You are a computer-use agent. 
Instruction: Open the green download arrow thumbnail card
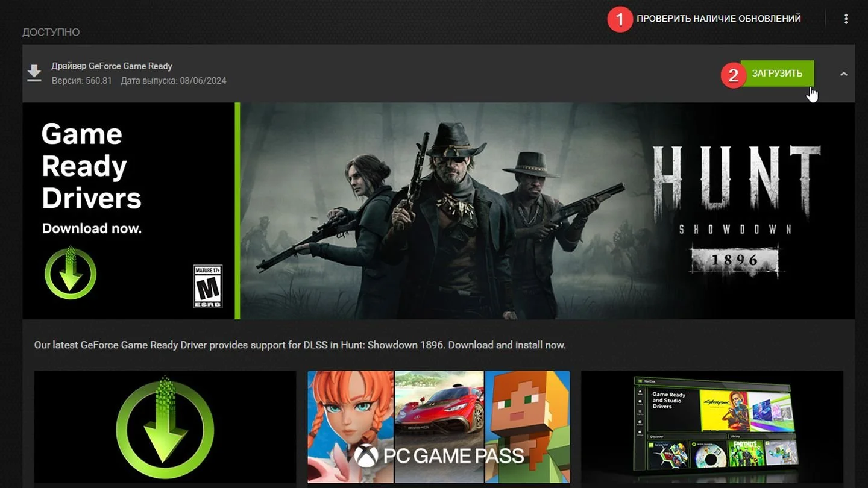(165, 427)
